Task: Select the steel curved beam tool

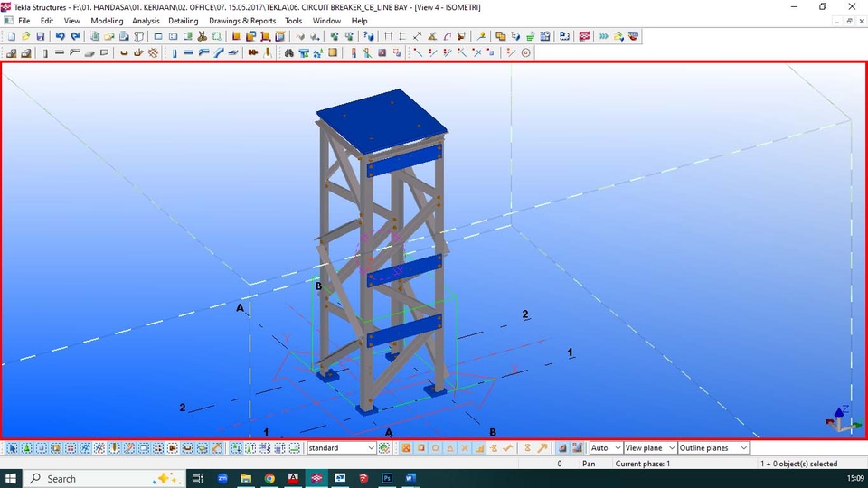Action: tap(219, 53)
